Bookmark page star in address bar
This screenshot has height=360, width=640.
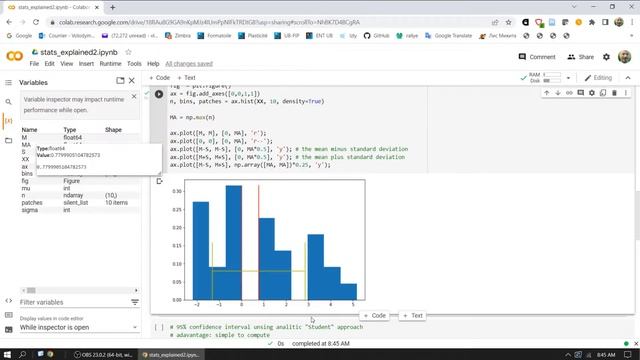[508, 22]
